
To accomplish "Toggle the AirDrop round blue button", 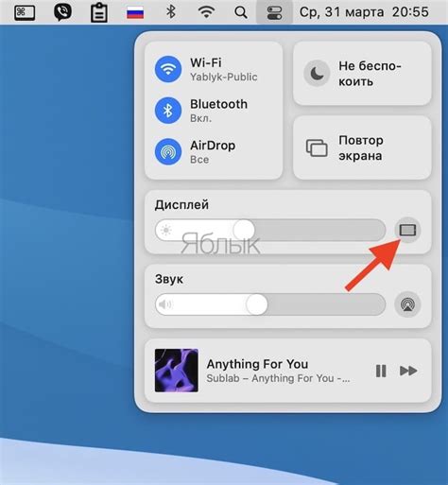I will (x=168, y=151).
